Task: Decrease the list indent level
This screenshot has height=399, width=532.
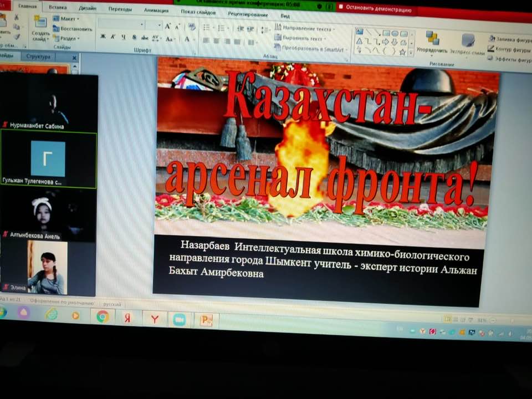Action: click(x=241, y=29)
